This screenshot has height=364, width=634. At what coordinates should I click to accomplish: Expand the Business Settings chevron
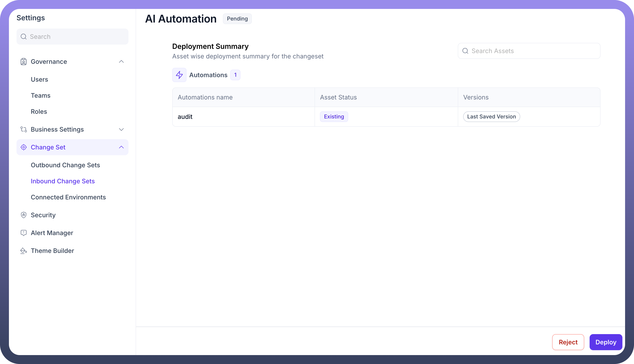click(x=121, y=130)
